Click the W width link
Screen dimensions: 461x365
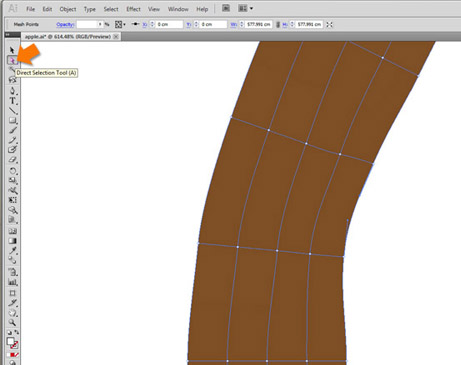pos(234,24)
